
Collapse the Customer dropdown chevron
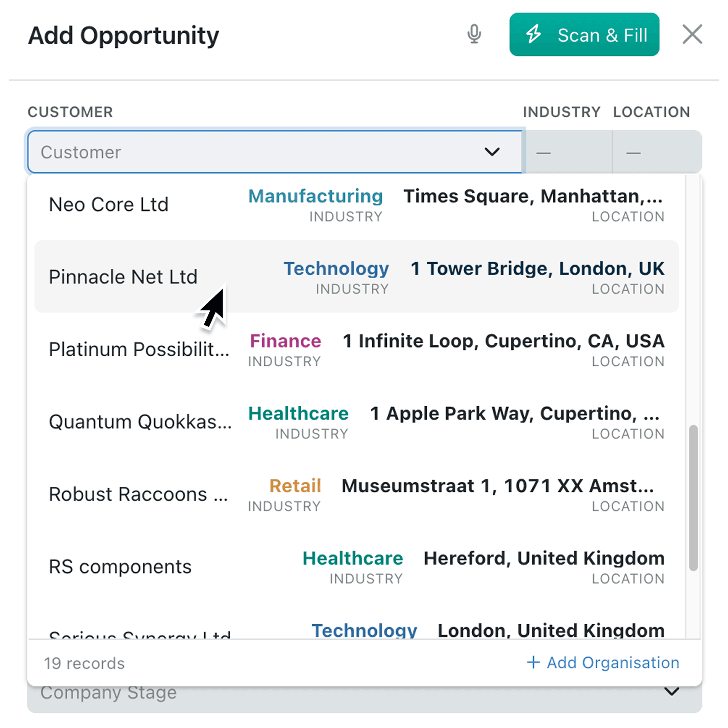pos(492,152)
